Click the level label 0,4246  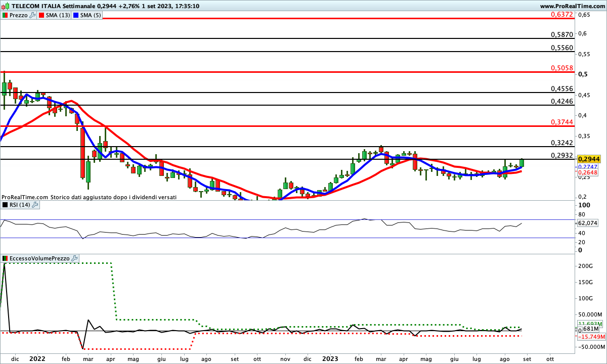(x=561, y=101)
